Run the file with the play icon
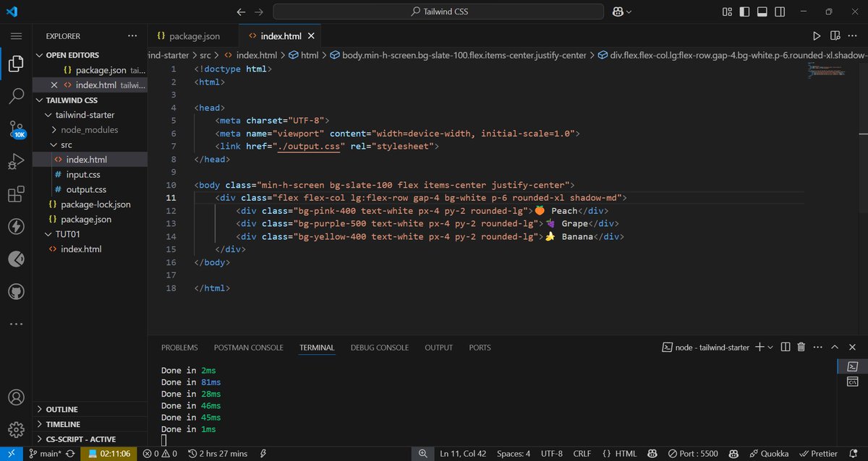The image size is (868, 461). pos(817,35)
